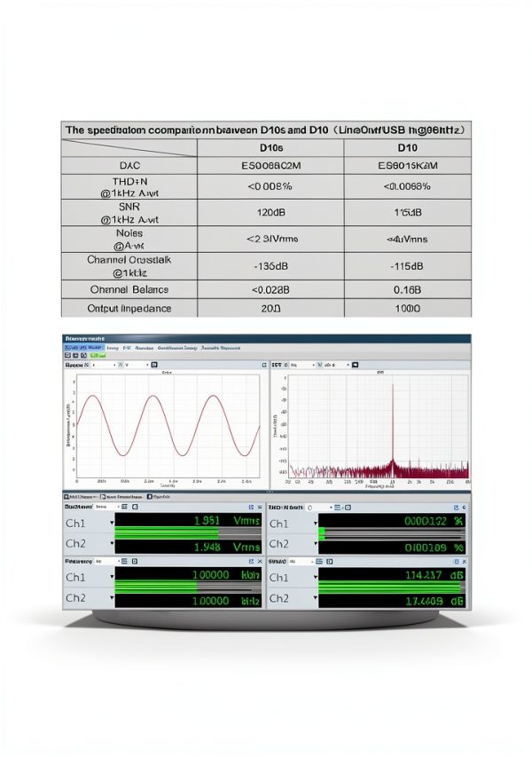The width and height of the screenshot is (532, 757).
Task: Click the third icon in the analyzer toolbar
Action: [83, 355]
